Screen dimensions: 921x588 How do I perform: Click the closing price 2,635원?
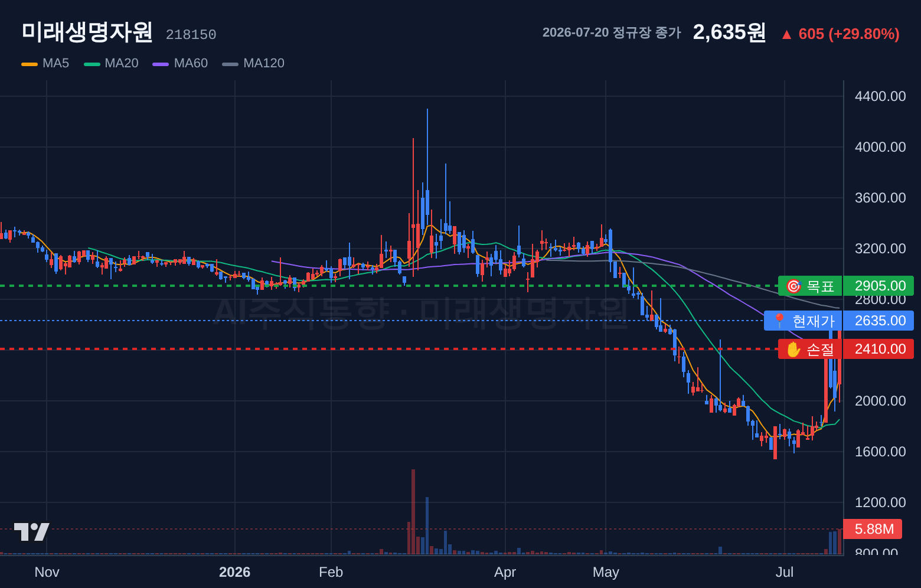[x=729, y=32]
